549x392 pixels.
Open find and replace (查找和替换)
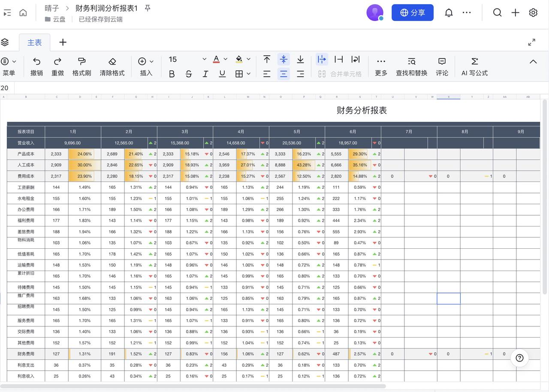(411, 62)
